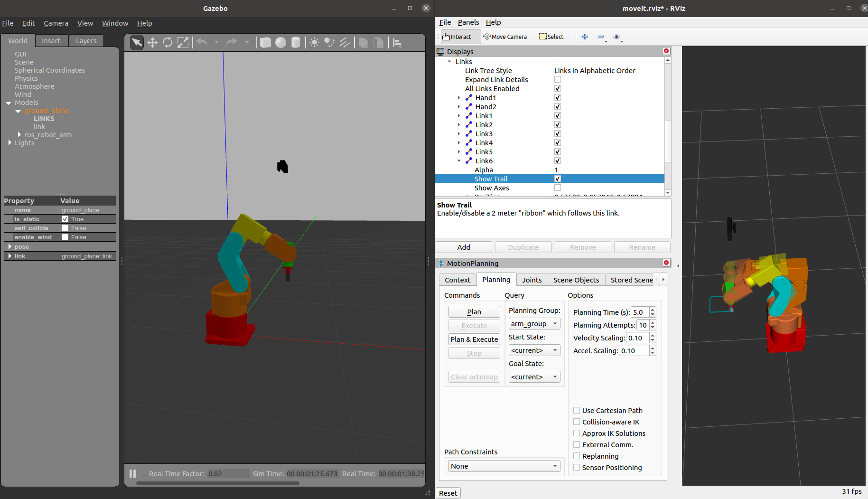Enable Show Axes checkbox for Link6
The height and width of the screenshot is (499, 868).
point(558,188)
